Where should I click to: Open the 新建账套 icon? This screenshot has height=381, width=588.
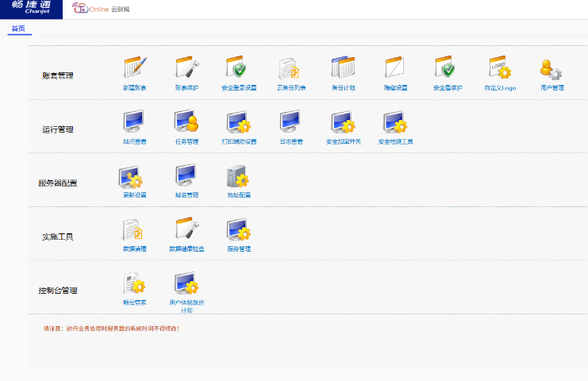tap(134, 68)
